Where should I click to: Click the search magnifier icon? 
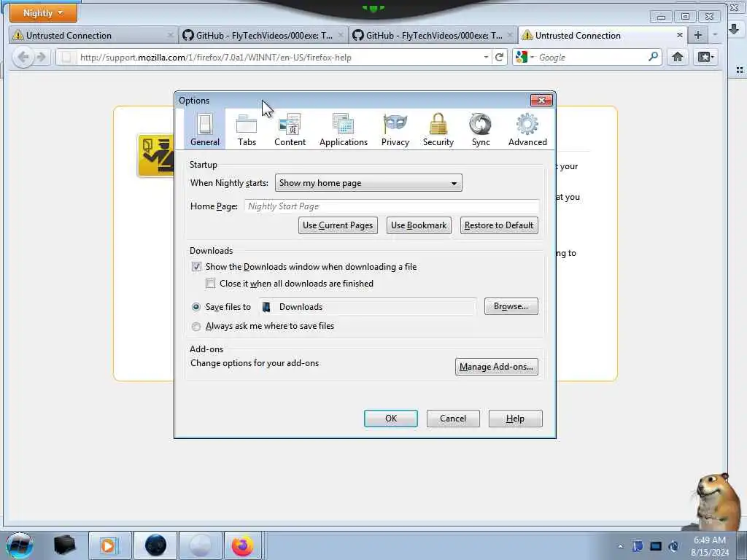pos(653,57)
